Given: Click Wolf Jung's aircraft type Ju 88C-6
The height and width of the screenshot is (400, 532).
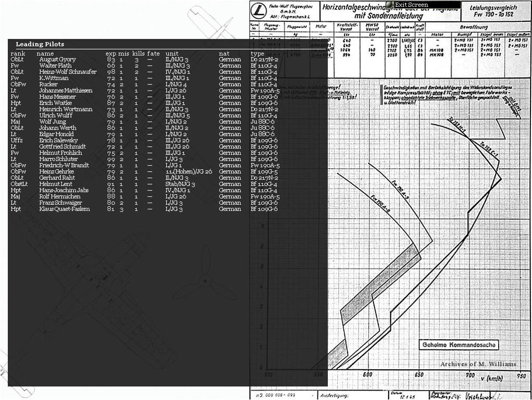Looking at the screenshot, I should [x=263, y=121].
